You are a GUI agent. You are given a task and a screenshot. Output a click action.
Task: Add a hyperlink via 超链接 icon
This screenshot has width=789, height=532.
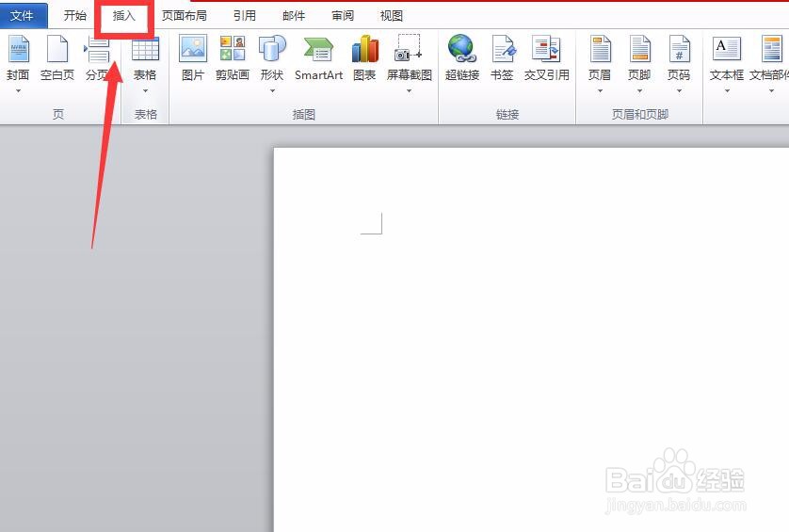click(x=462, y=49)
